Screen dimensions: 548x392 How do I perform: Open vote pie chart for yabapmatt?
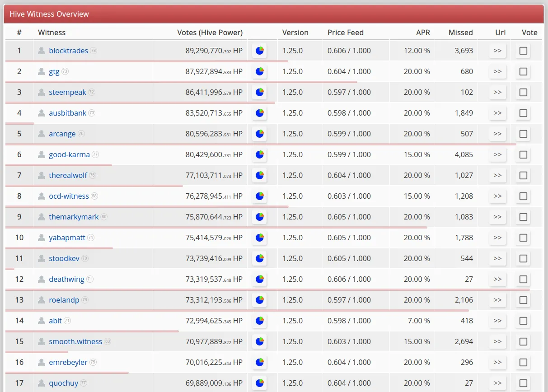(259, 238)
